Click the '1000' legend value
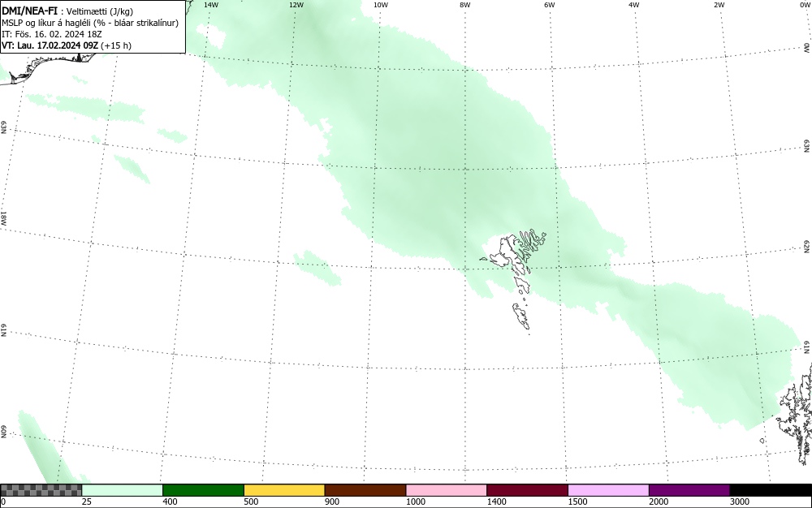 tap(415, 502)
